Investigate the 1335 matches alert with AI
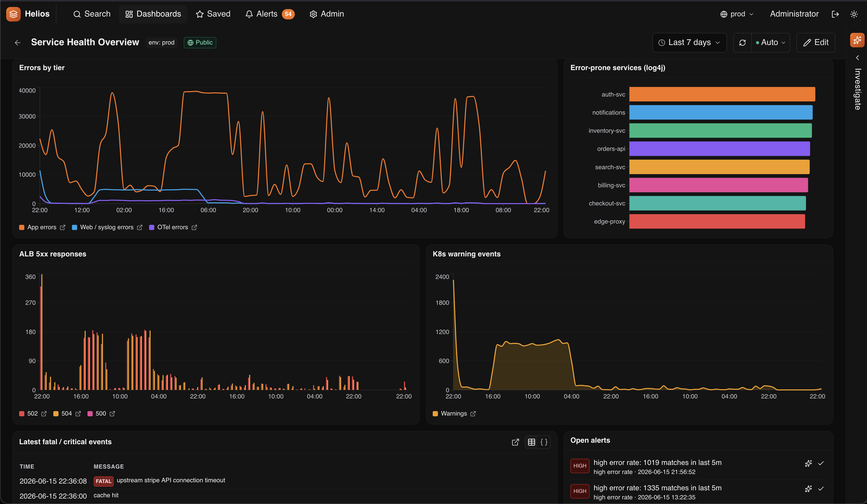Image resolution: width=867 pixels, height=504 pixels. click(x=809, y=489)
